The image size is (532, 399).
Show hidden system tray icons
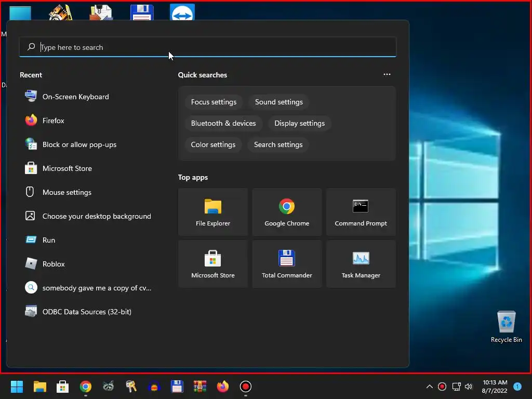point(430,387)
